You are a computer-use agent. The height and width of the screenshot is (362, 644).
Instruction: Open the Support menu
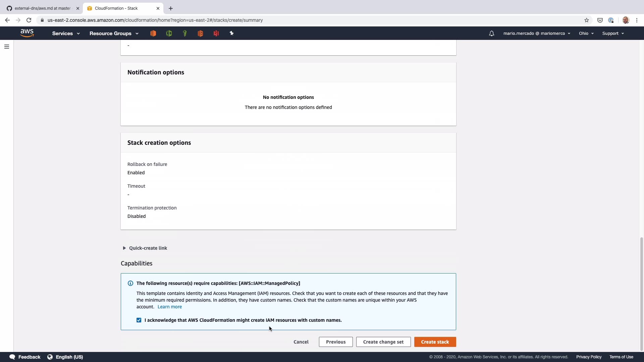pos(613,34)
